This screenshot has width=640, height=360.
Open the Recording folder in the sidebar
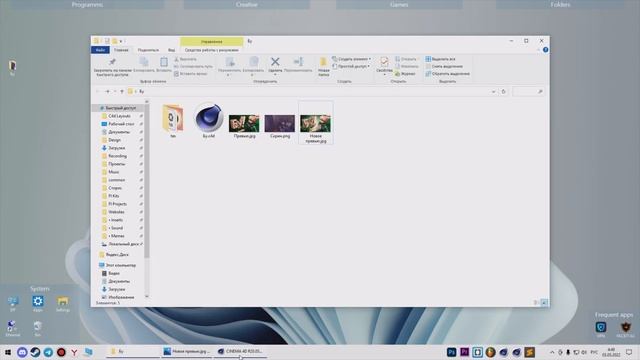tap(117, 156)
